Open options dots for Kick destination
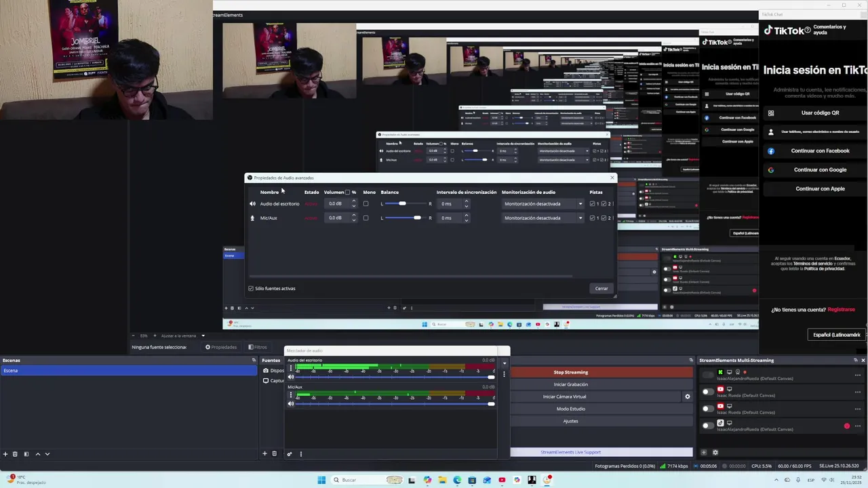868x488 pixels. point(858,375)
